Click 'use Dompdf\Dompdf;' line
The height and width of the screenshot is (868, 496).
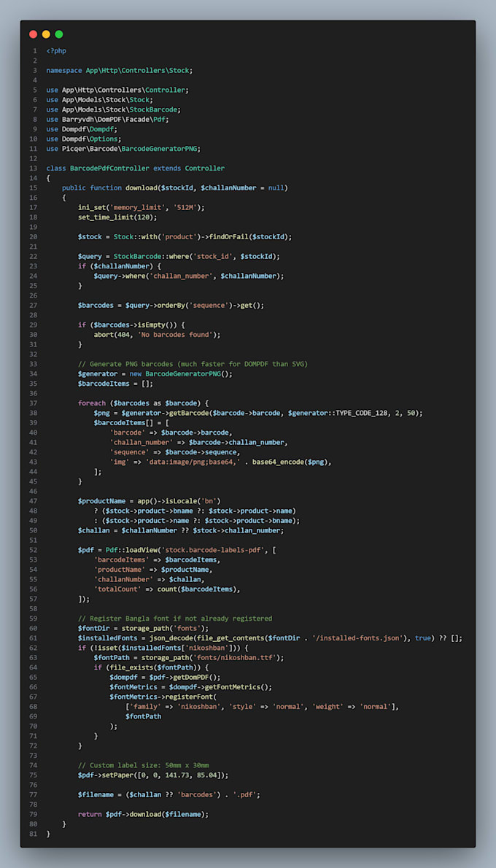point(82,129)
